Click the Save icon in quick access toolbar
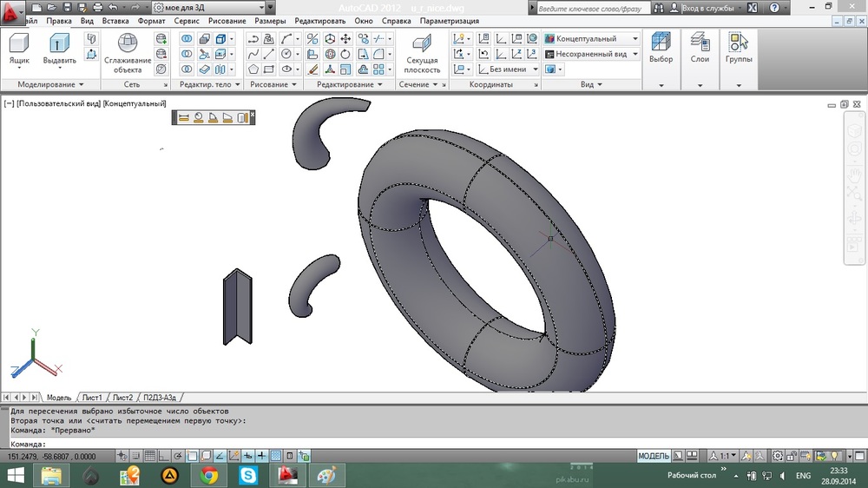This screenshot has width=868, height=488. (67, 7)
